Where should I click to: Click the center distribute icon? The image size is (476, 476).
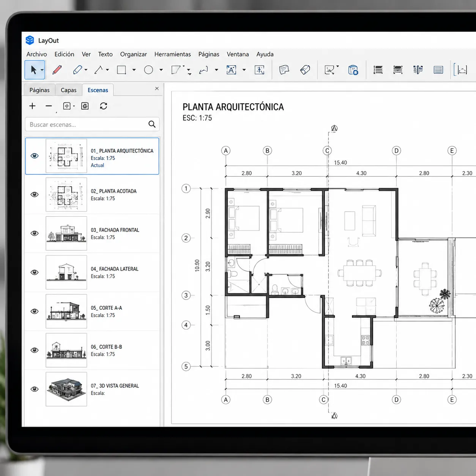coord(418,70)
